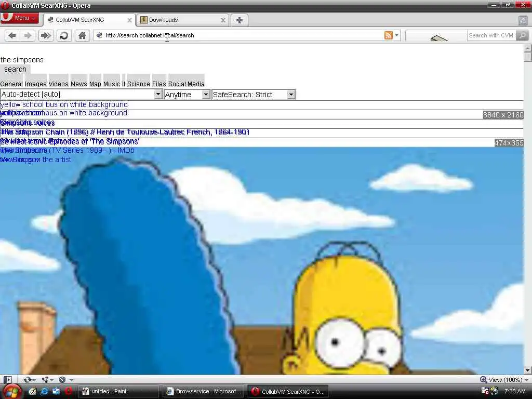Launch Opera from quick launch icon

tap(69, 391)
